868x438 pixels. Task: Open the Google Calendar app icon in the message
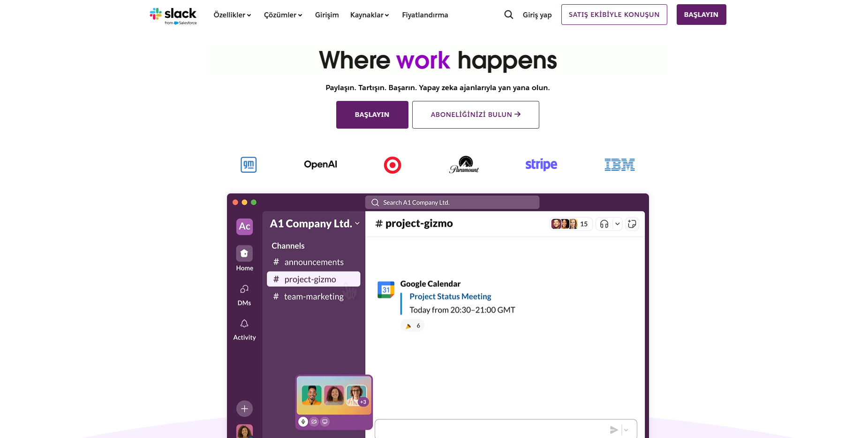(386, 290)
